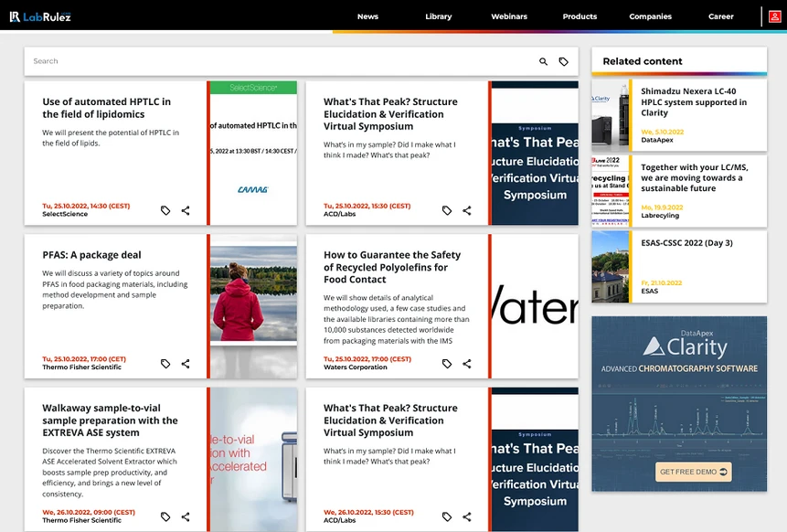Image resolution: width=787 pixels, height=532 pixels.
Task: Share the EXTREVA ASE system webinar
Action: 186,516
